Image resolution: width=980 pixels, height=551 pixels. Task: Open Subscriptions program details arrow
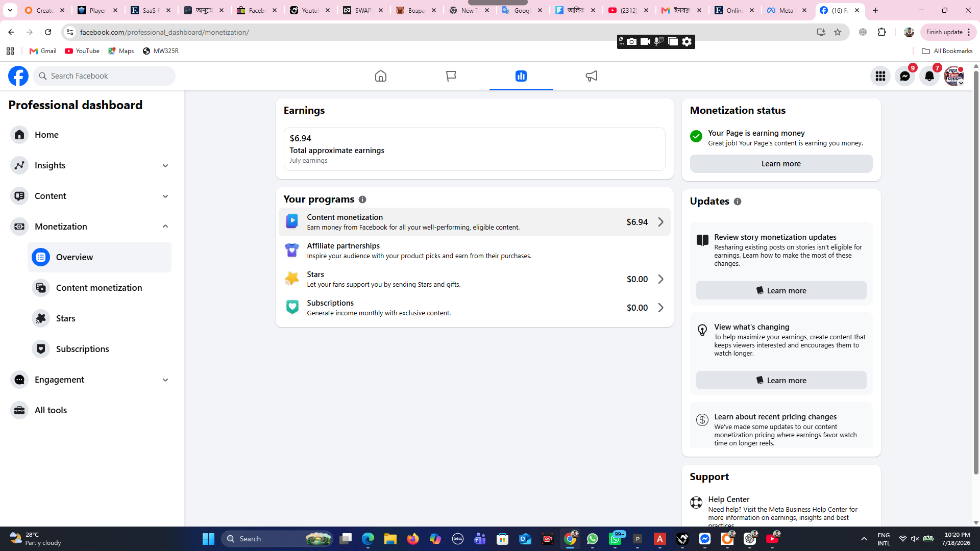tap(660, 308)
